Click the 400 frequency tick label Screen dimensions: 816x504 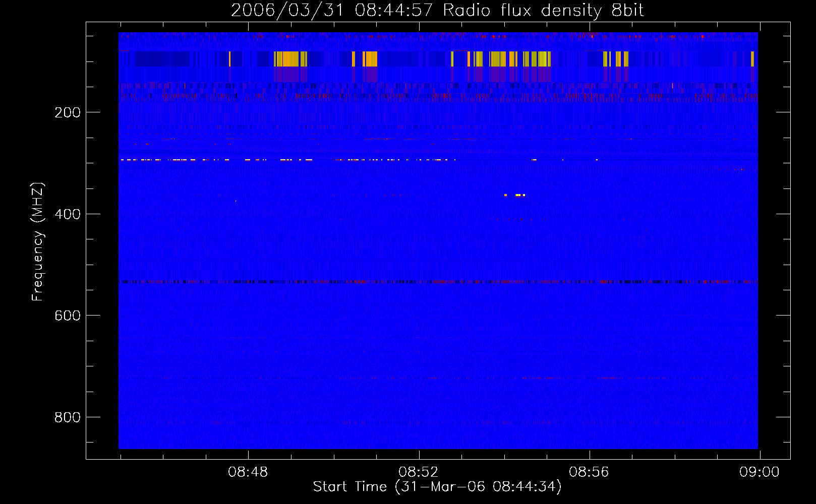68,214
